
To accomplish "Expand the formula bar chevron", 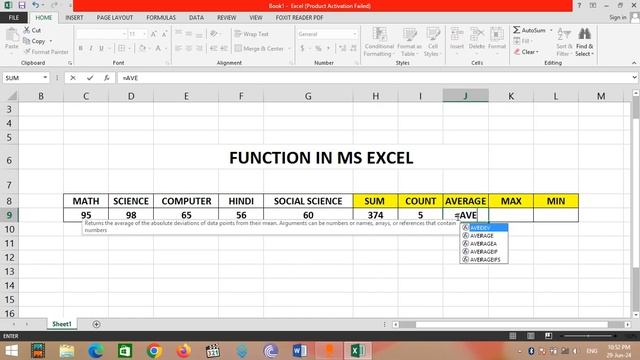I will (634, 78).
